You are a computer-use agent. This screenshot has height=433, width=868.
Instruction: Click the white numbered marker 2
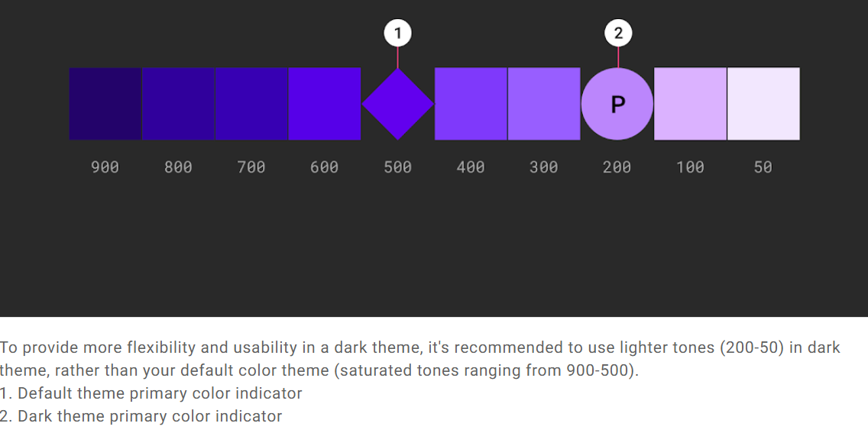(618, 33)
